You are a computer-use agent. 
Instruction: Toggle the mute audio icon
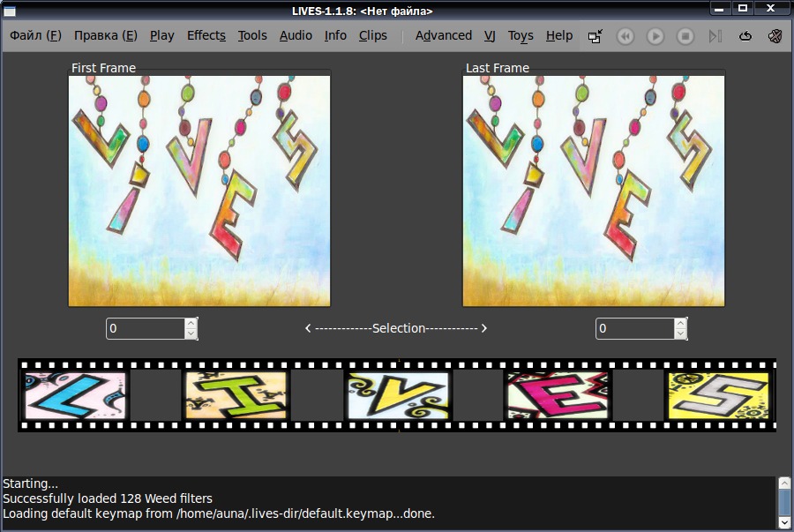coord(775,36)
